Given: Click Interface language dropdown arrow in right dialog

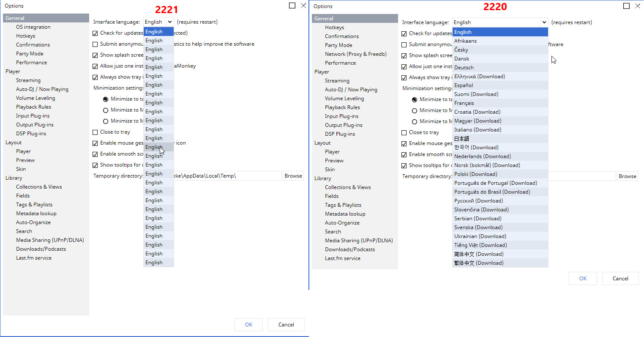Looking at the screenshot, I should coord(544,22).
